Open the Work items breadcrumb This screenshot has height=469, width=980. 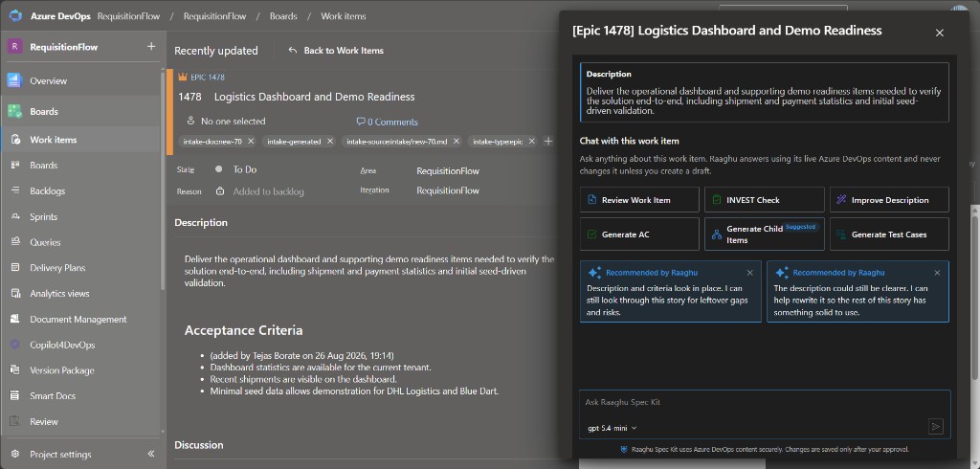[344, 16]
